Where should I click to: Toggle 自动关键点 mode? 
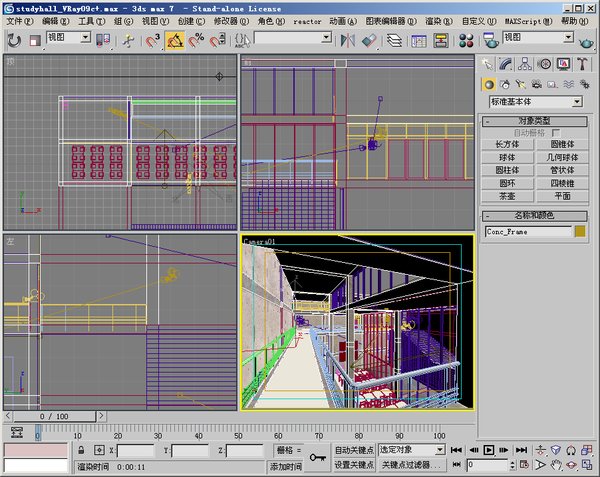[x=354, y=450]
